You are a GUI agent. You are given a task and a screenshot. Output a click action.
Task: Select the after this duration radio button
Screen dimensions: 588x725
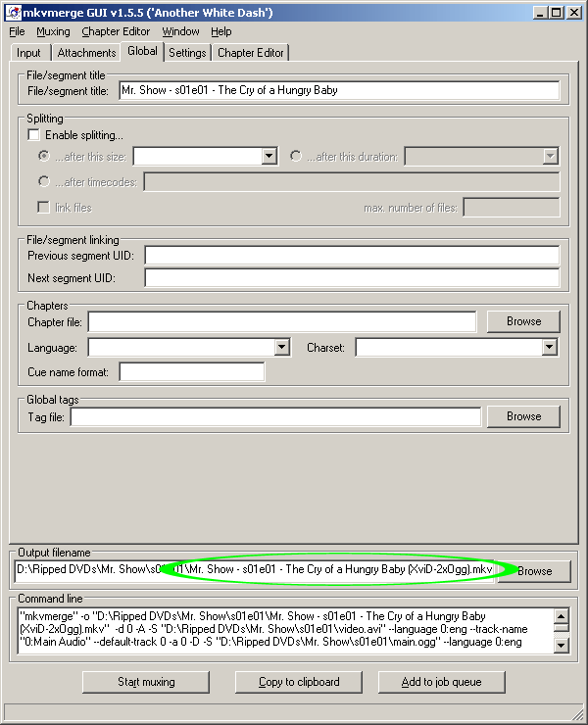(296, 157)
